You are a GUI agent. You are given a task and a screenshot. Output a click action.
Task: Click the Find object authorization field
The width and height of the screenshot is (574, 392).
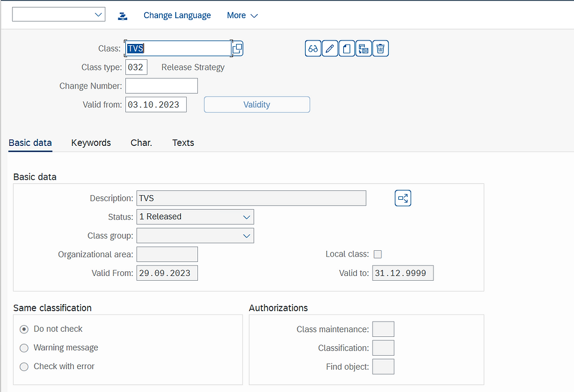point(383,366)
